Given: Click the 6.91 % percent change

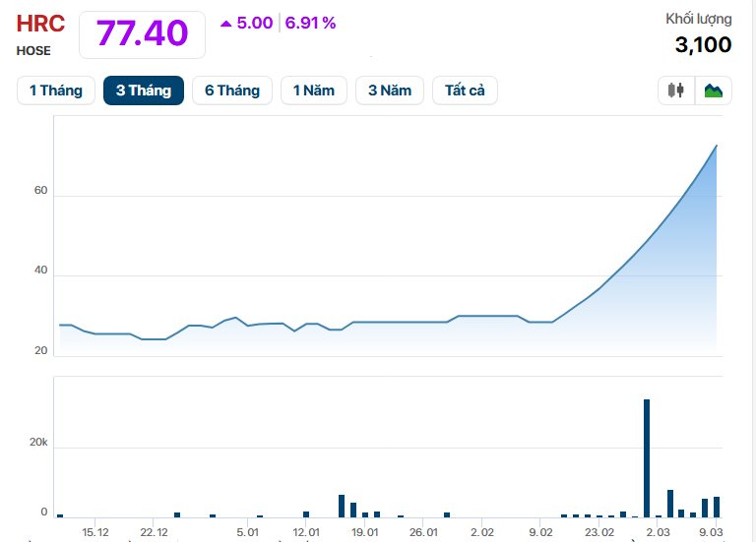Looking at the screenshot, I should [311, 23].
